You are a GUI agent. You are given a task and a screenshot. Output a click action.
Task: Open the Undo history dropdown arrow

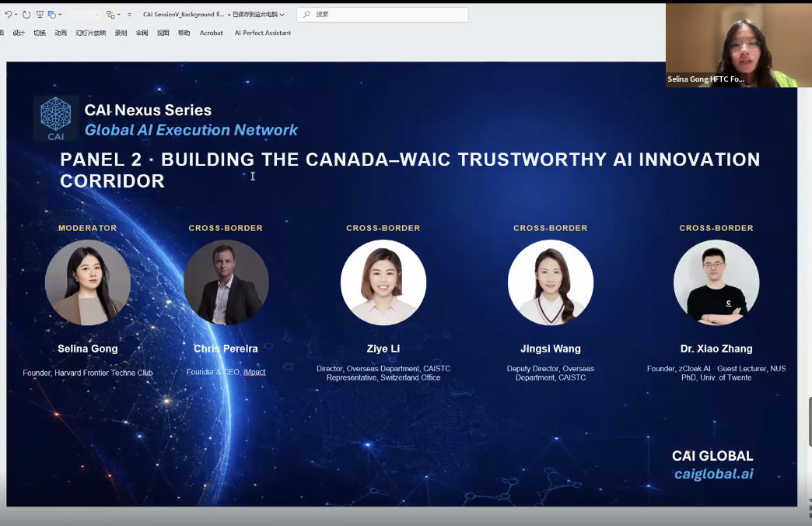16,15
